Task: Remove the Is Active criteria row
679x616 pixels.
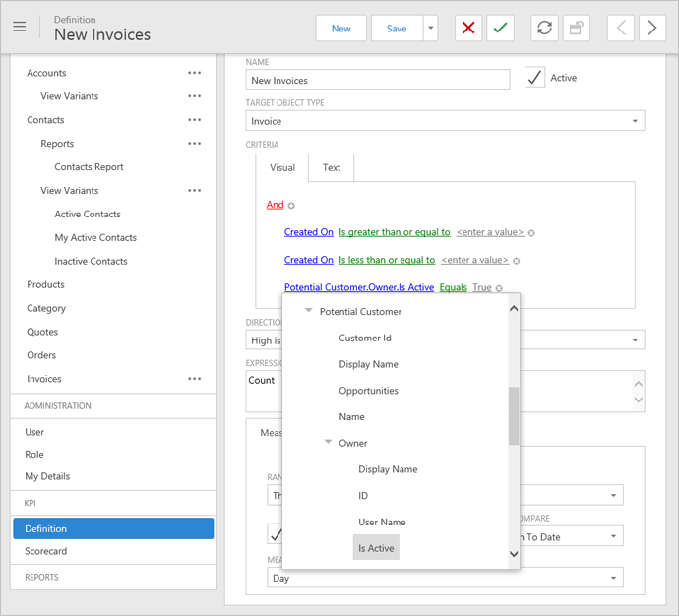Action: click(500, 288)
